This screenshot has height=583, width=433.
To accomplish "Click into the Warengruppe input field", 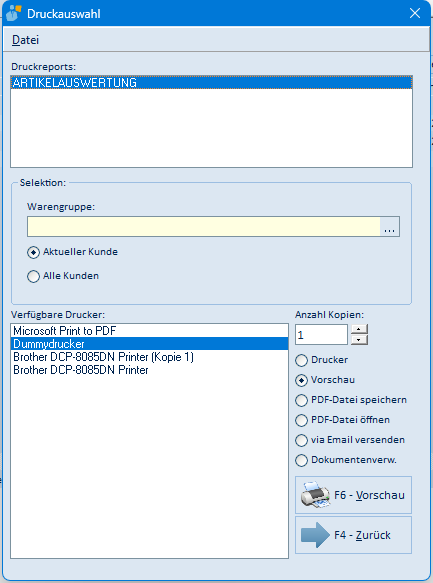I will click(x=204, y=227).
